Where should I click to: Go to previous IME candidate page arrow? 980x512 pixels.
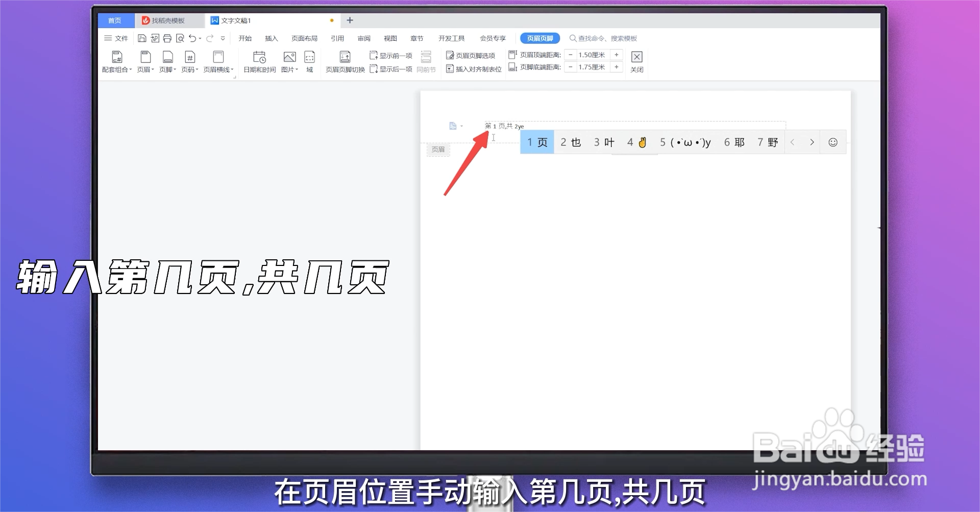click(793, 142)
